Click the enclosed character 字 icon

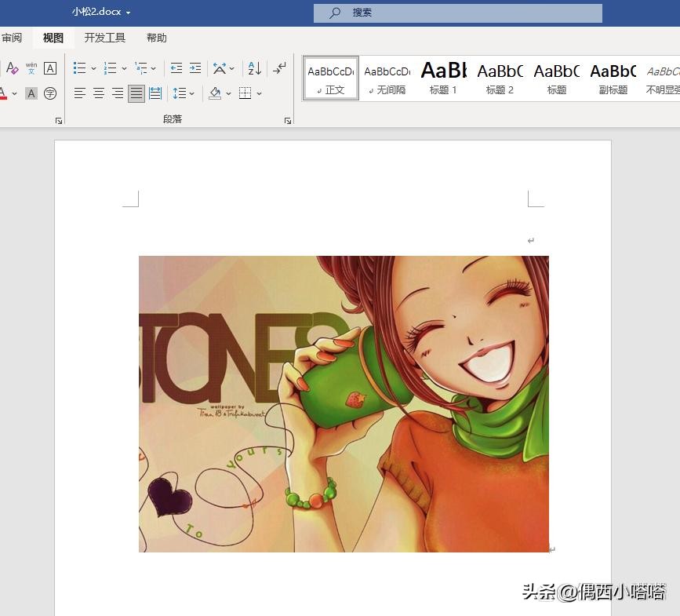[50, 93]
